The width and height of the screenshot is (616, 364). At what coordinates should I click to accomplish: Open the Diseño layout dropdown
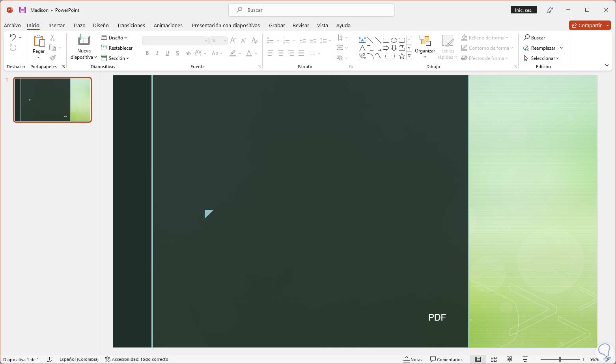pyautogui.click(x=114, y=38)
